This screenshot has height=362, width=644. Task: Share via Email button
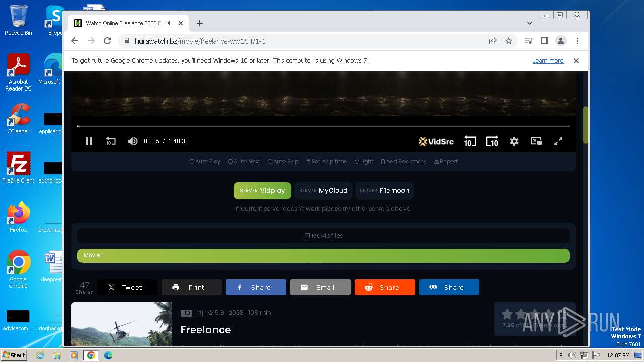(x=320, y=287)
